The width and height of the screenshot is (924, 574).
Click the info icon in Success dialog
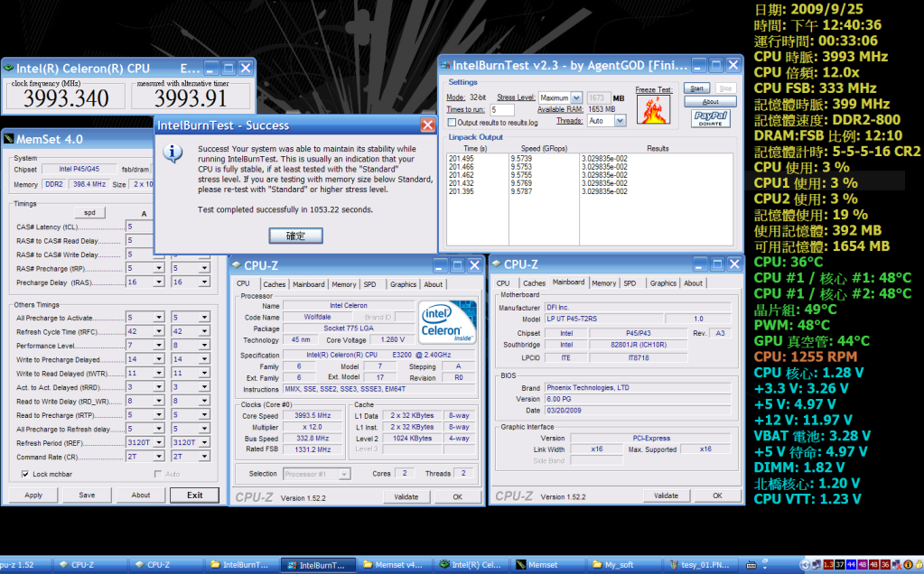point(172,153)
